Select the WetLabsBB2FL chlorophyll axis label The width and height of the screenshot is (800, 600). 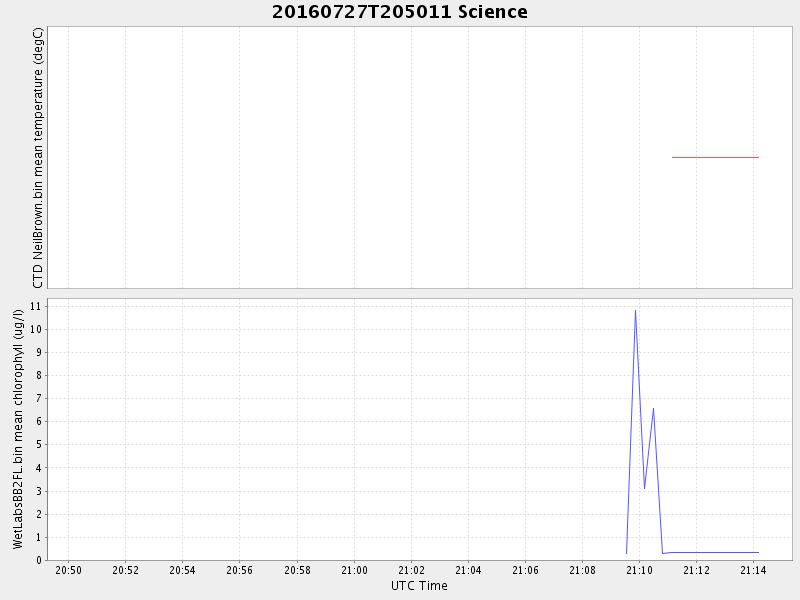(x=18, y=428)
